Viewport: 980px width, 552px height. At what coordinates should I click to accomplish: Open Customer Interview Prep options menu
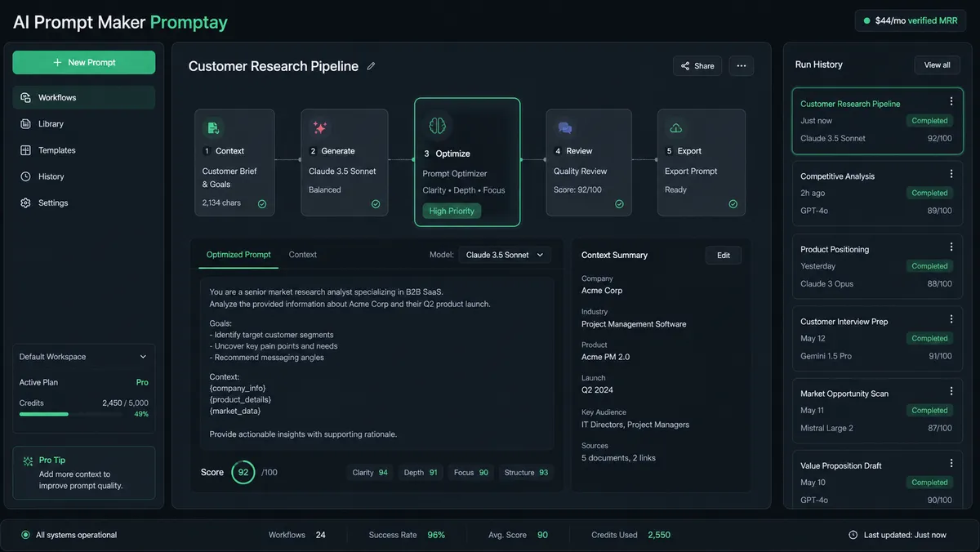(x=951, y=319)
